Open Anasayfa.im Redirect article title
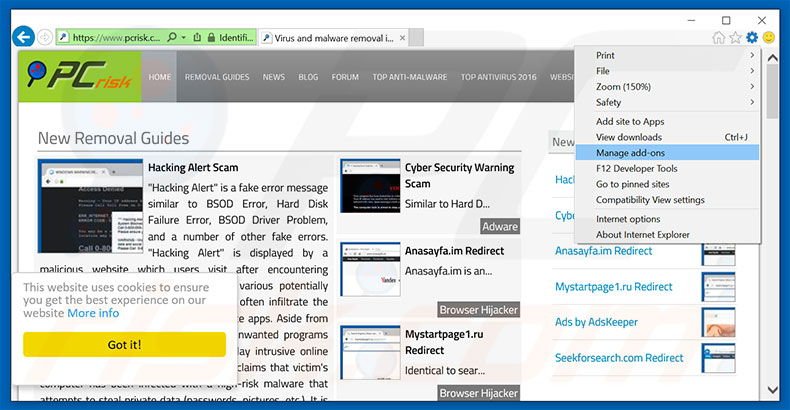 click(x=454, y=251)
